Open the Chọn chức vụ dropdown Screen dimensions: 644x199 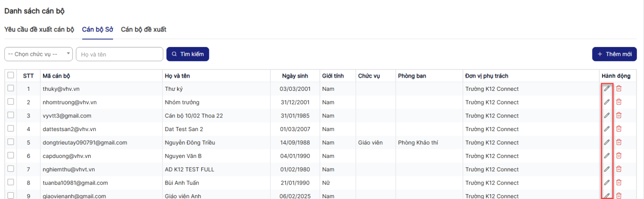point(38,54)
